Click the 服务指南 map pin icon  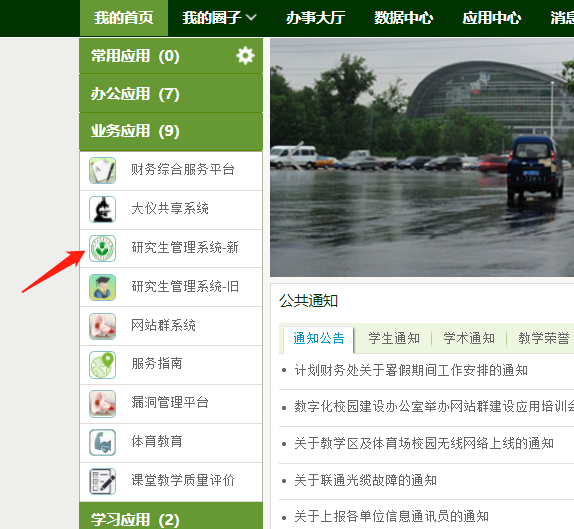pos(102,365)
